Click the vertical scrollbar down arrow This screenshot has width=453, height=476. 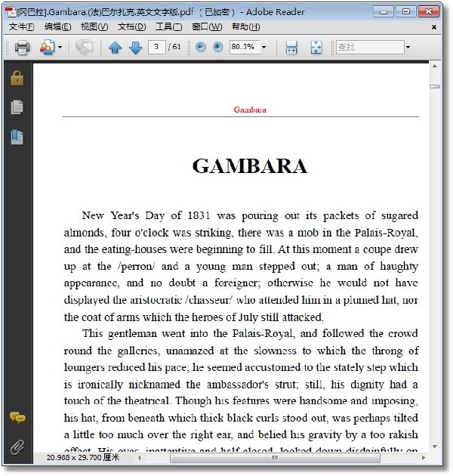click(435, 447)
